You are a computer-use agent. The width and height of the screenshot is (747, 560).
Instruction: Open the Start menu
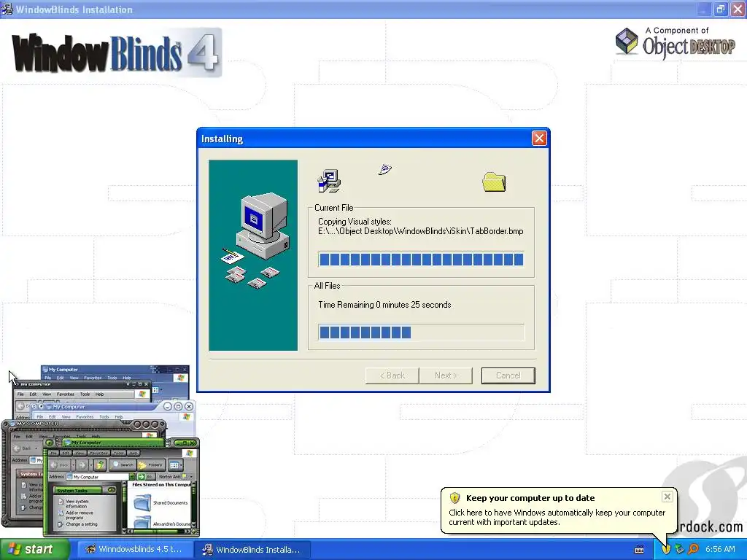(x=34, y=550)
